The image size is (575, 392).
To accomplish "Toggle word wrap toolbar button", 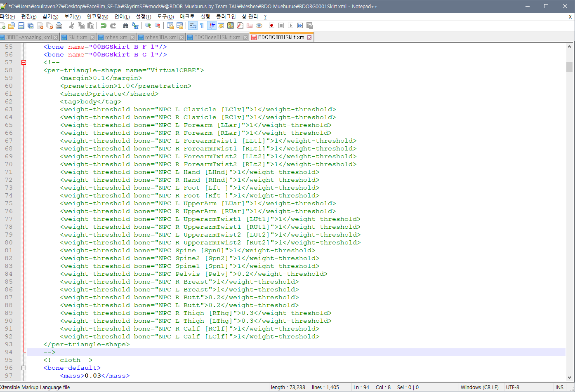I will click(x=193, y=26).
